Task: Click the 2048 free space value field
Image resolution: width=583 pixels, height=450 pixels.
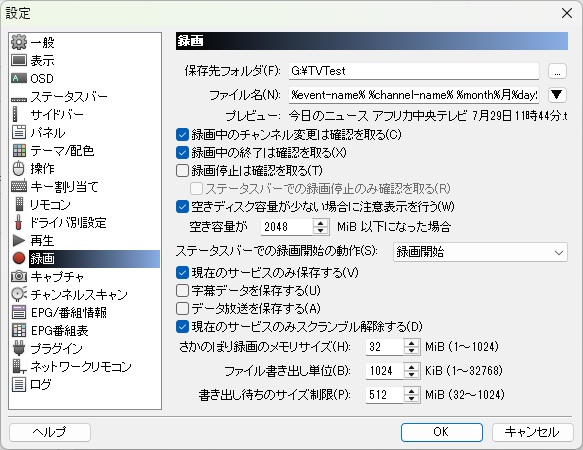Action: coord(287,226)
